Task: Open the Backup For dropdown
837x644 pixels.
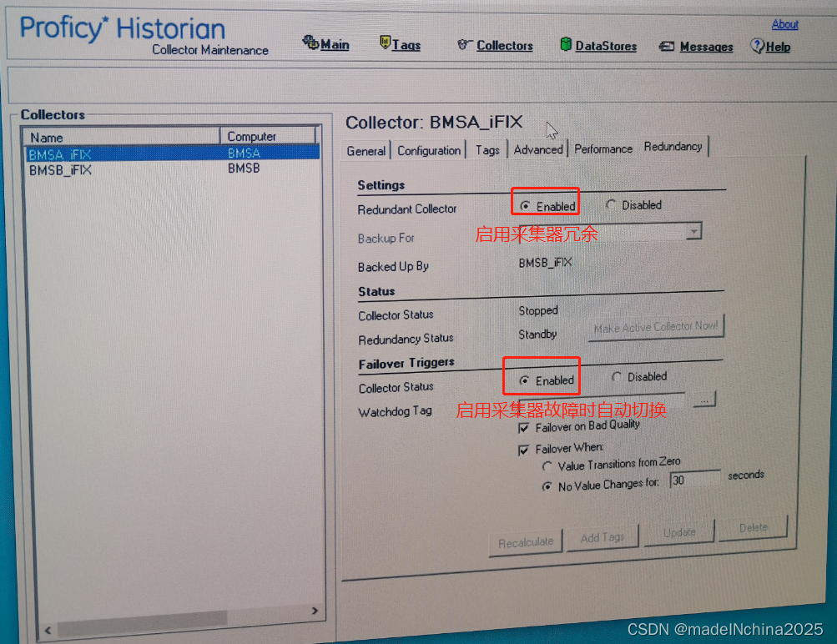Action: click(693, 232)
